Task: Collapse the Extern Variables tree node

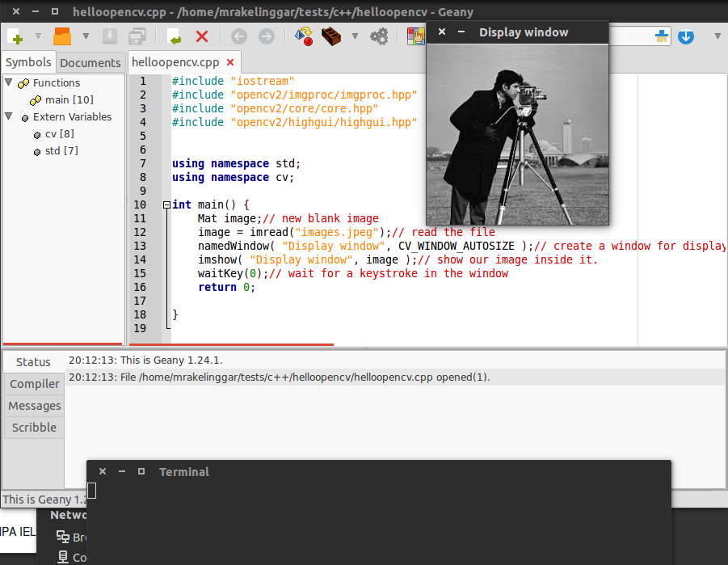Action: [x=9, y=116]
